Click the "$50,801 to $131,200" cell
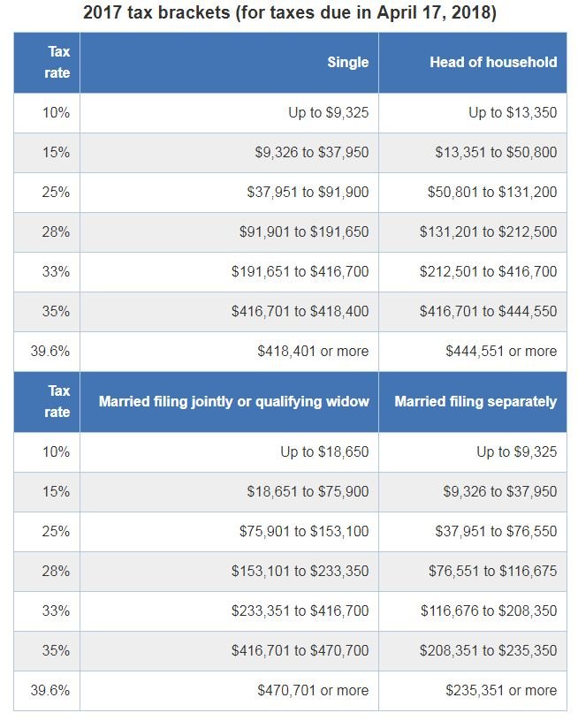This screenshot has height=728, width=578. [496, 192]
